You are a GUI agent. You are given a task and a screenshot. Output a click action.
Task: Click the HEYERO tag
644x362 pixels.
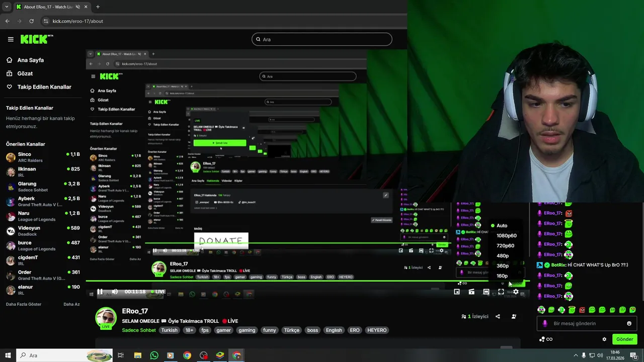tap(377, 330)
